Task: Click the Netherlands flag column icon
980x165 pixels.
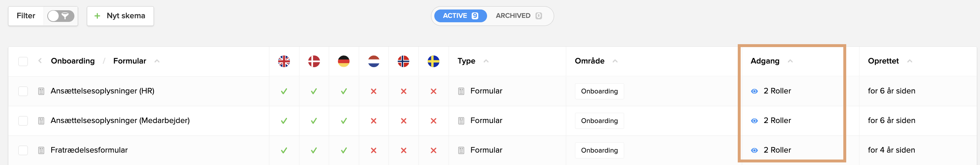Action: [373, 61]
